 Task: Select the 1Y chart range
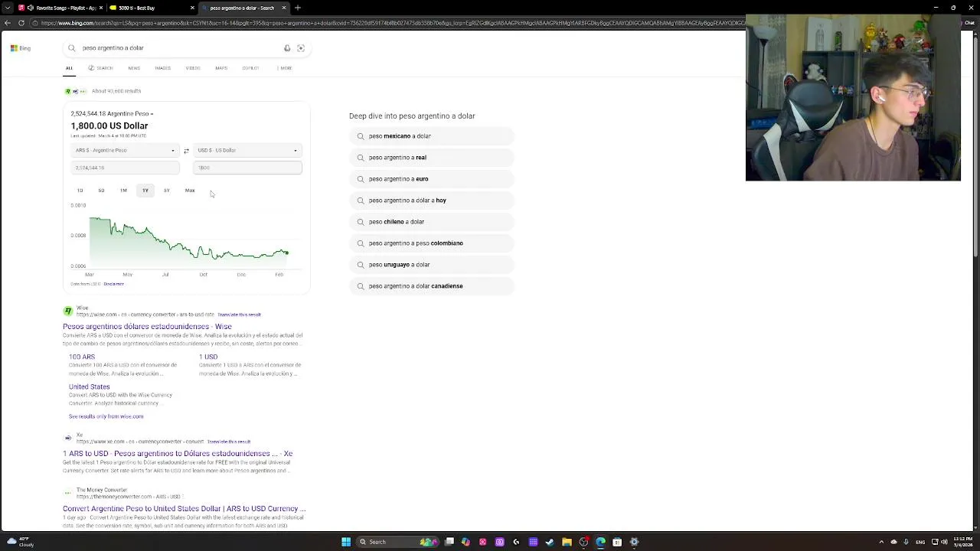click(x=145, y=191)
